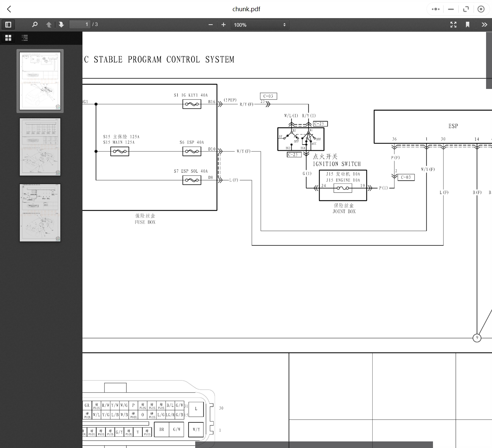Image resolution: width=492 pixels, height=448 pixels.
Task: Click the circular record target button
Action: pyautogui.click(x=481, y=9)
